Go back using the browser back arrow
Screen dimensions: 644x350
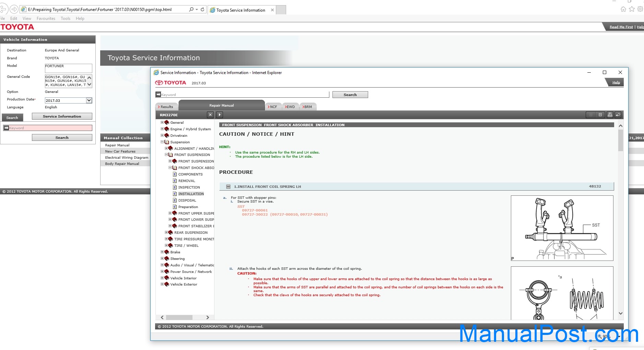pyautogui.click(x=3, y=9)
